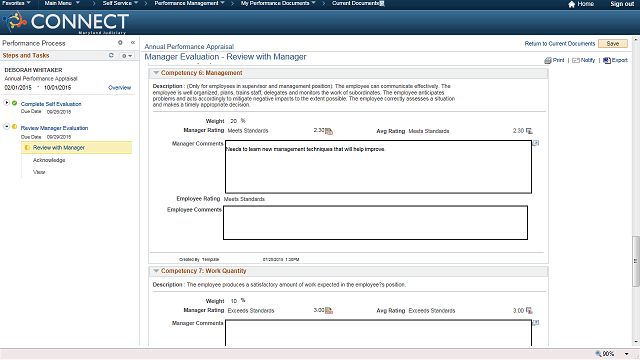Image resolution: width=640 pixels, height=360 pixels.
Task: Sign out of the application
Action: (x=622, y=4)
